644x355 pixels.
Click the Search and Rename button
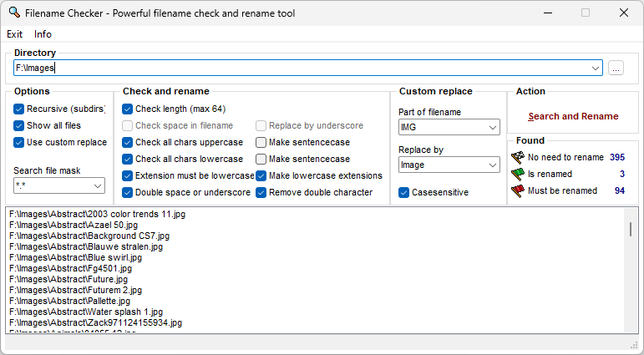tap(573, 117)
